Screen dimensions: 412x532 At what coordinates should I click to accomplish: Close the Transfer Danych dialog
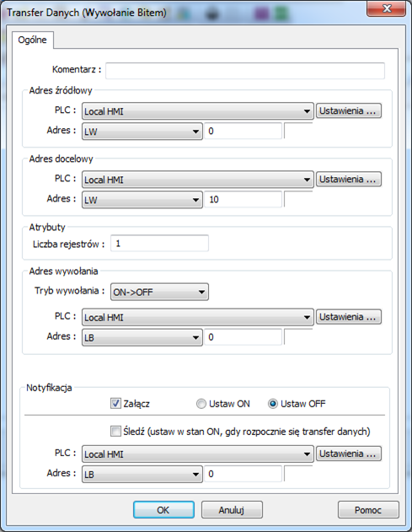click(386, 8)
